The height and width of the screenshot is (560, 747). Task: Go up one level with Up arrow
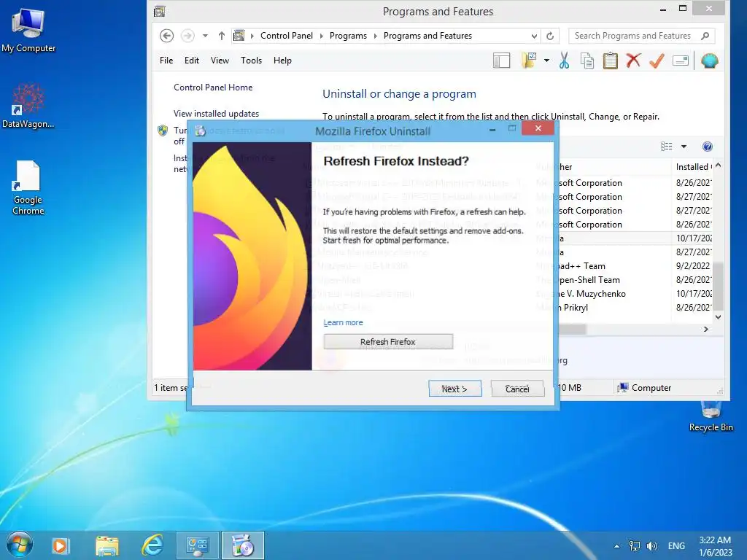(x=222, y=36)
